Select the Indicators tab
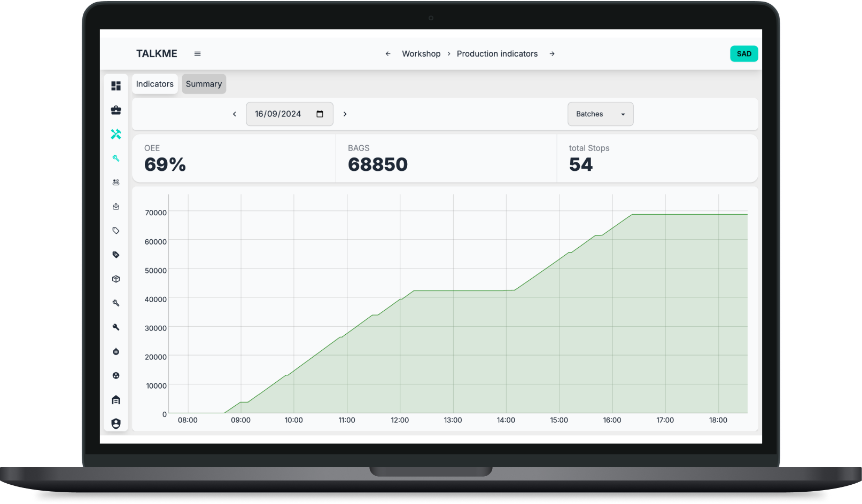The width and height of the screenshot is (862, 504). pyautogui.click(x=155, y=84)
